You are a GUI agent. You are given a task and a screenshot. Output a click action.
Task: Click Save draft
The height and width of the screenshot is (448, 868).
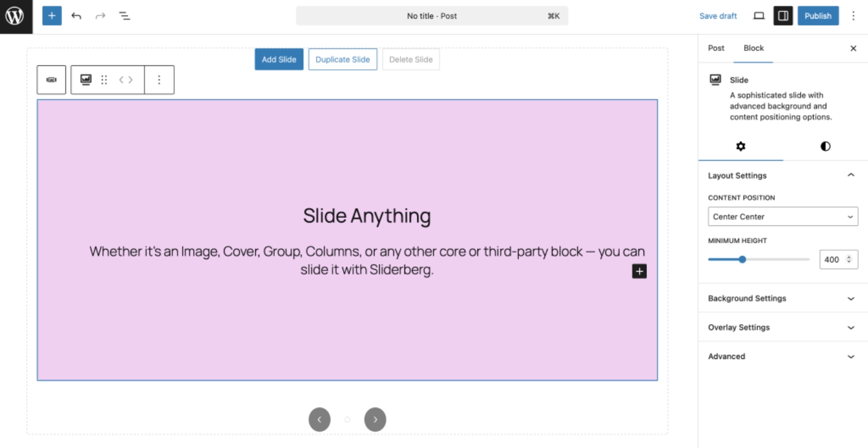point(718,16)
